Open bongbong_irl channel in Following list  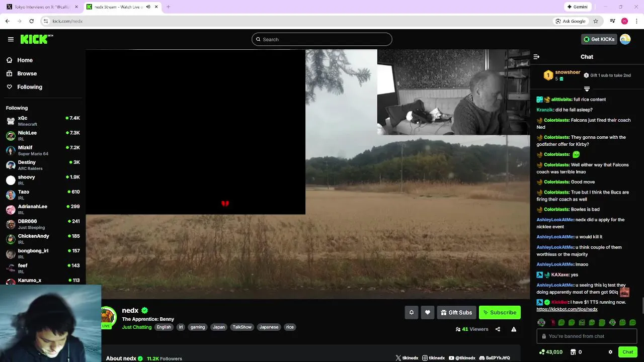pos(43,253)
